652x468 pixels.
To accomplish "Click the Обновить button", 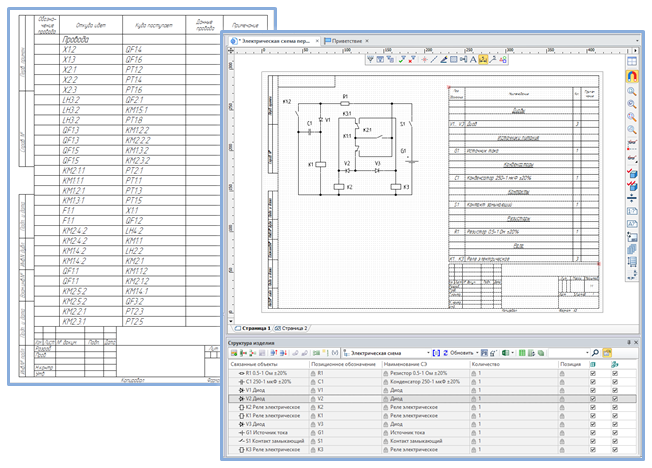I will click(x=459, y=353).
